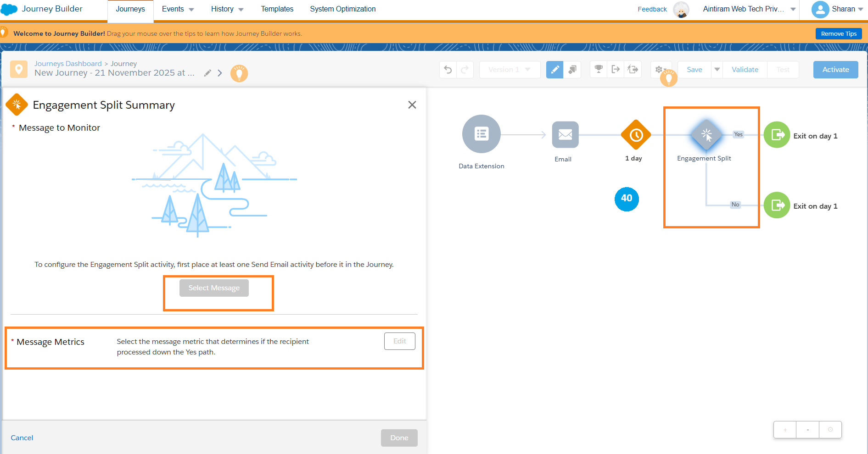Click the Data Extension entry source icon

click(481, 134)
